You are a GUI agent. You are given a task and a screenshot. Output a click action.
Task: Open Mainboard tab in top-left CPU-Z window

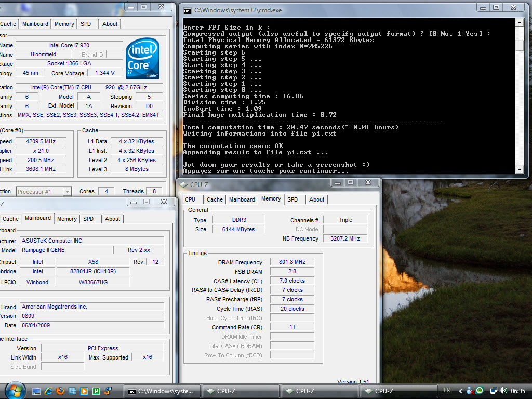point(35,24)
